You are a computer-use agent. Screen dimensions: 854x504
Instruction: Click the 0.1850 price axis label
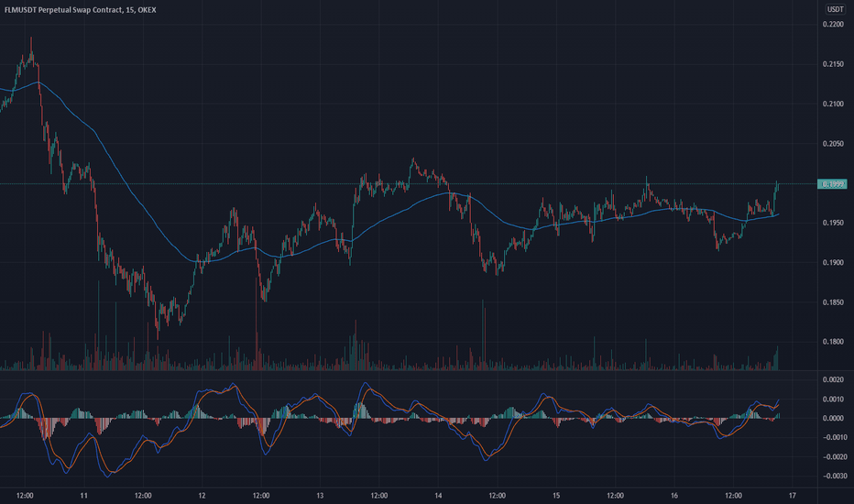pos(833,302)
